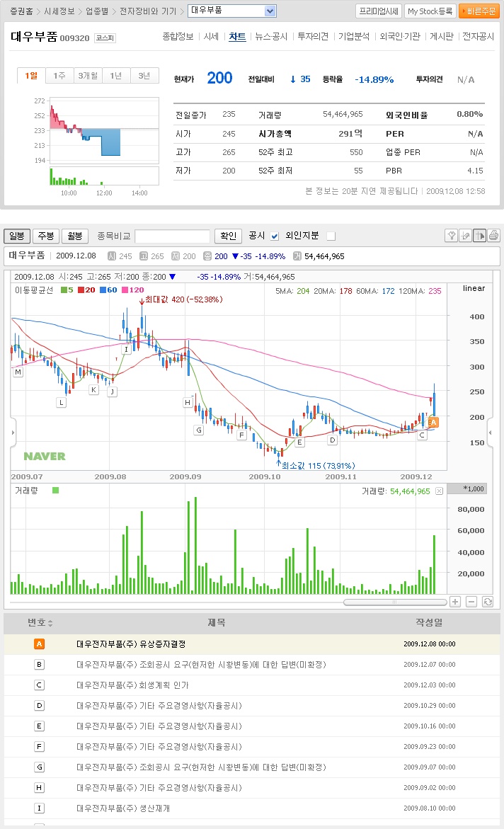Click disclosure marker A on the chart
The image size is (504, 829).
(x=433, y=422)
